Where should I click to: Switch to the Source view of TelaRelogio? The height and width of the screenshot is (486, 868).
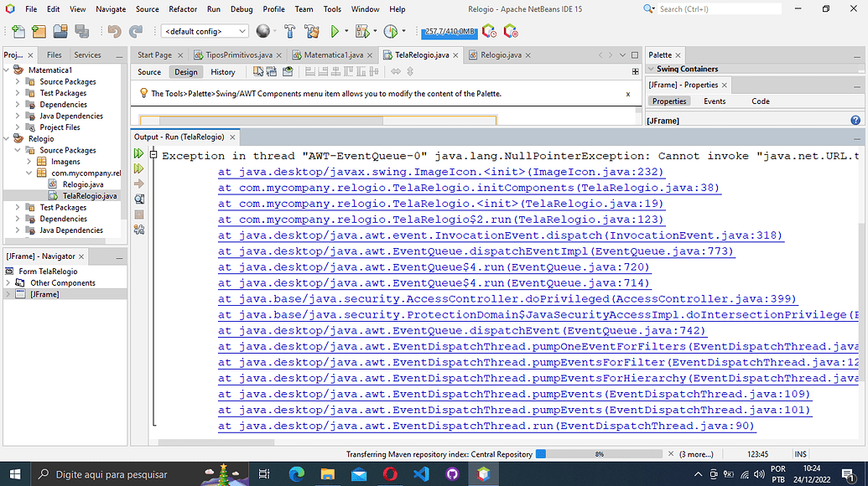tap(148, 72)
